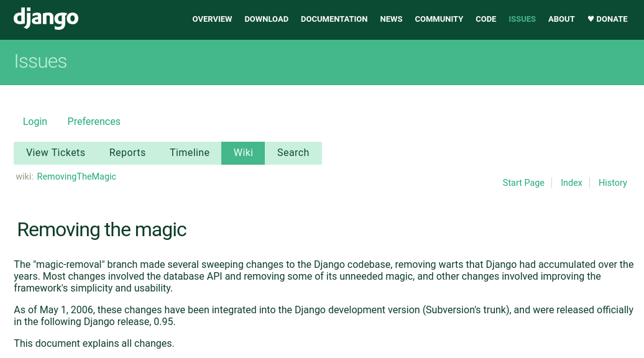The width and height of the screenshot is (644, 358).
Task: Select News in the header menu
Action: pyautogui.click(x=391, y=19)
